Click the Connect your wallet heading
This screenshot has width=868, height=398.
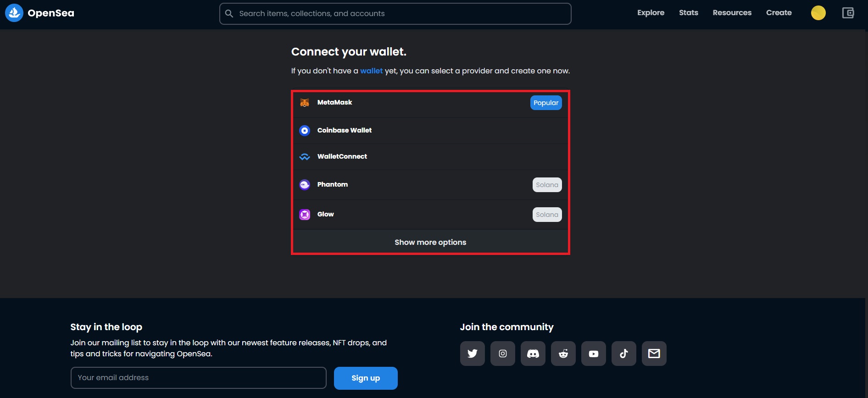tap(349, 52)
